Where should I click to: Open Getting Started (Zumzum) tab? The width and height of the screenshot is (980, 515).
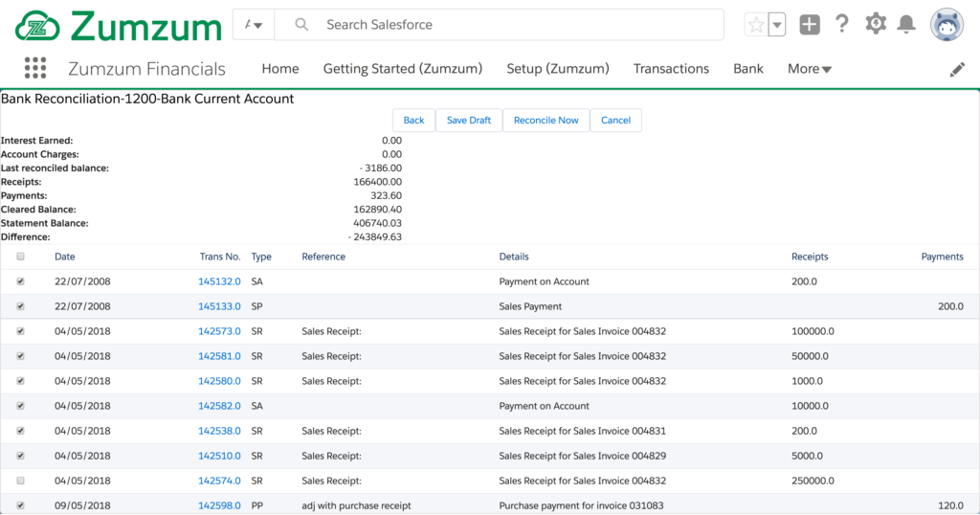[403, 69]
